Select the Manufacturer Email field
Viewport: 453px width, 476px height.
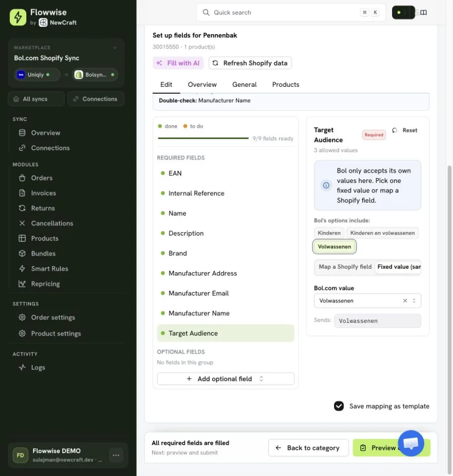coord(226,293)
